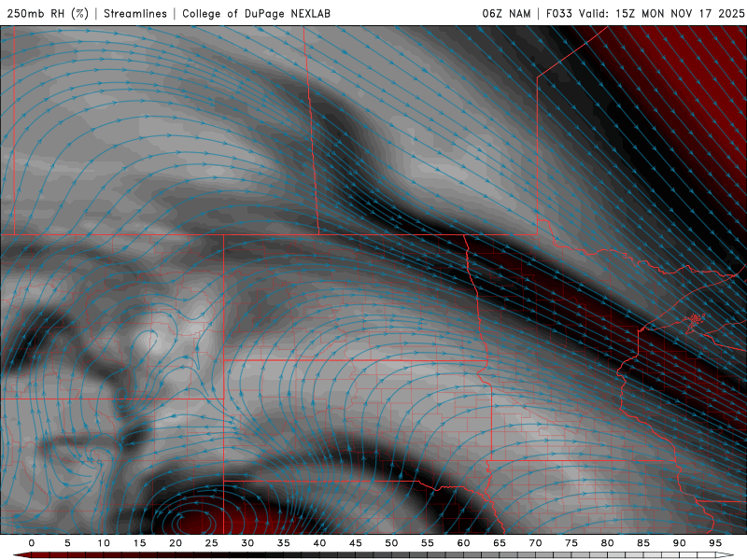Click the "80" value on the color scale
747x560 pixels.
607,543
